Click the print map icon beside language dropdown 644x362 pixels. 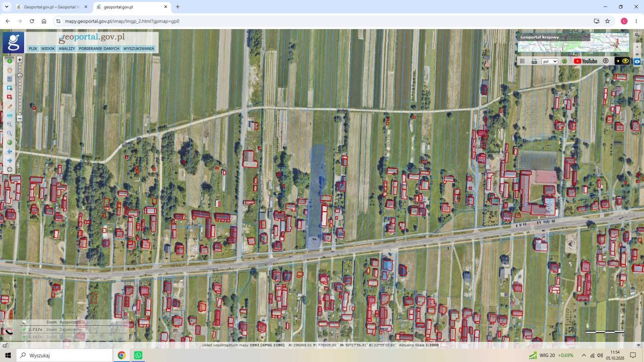pyautogui.click(x=534, y=61)
